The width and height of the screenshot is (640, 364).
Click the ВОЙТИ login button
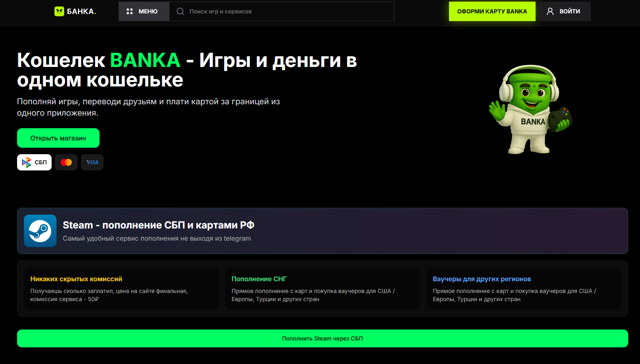(x=564, y=11)
